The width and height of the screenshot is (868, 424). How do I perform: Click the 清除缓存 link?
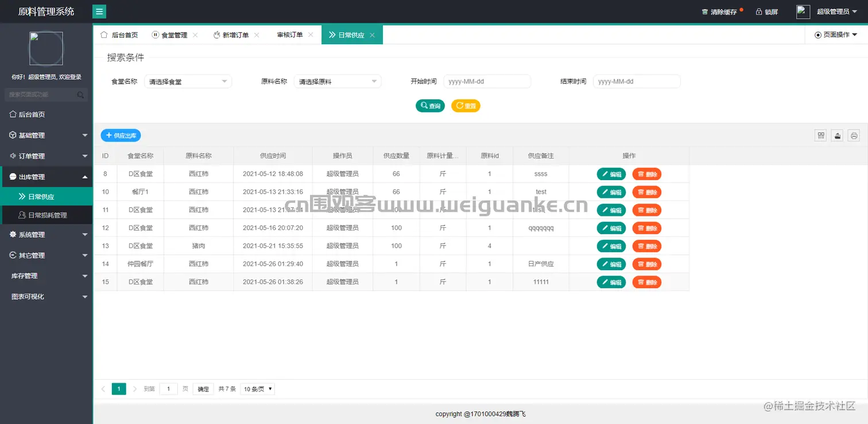click(723, 11)
